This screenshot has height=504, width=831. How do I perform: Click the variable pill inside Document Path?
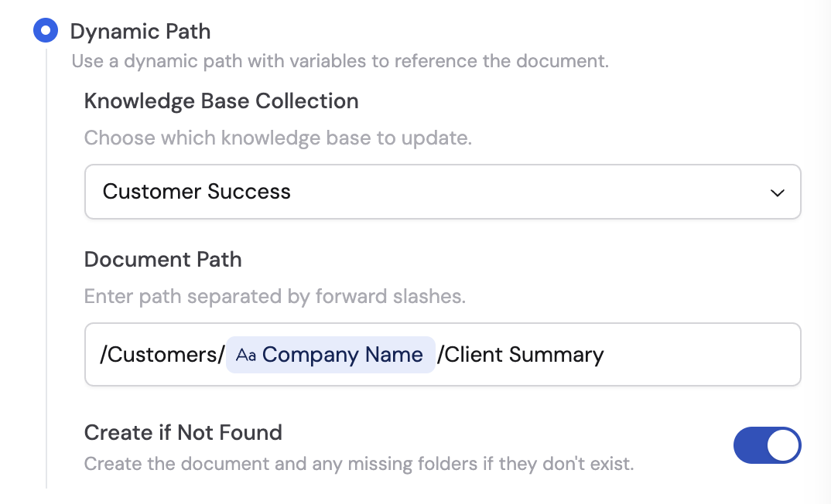pyautogui.click(x=330, y=354)
